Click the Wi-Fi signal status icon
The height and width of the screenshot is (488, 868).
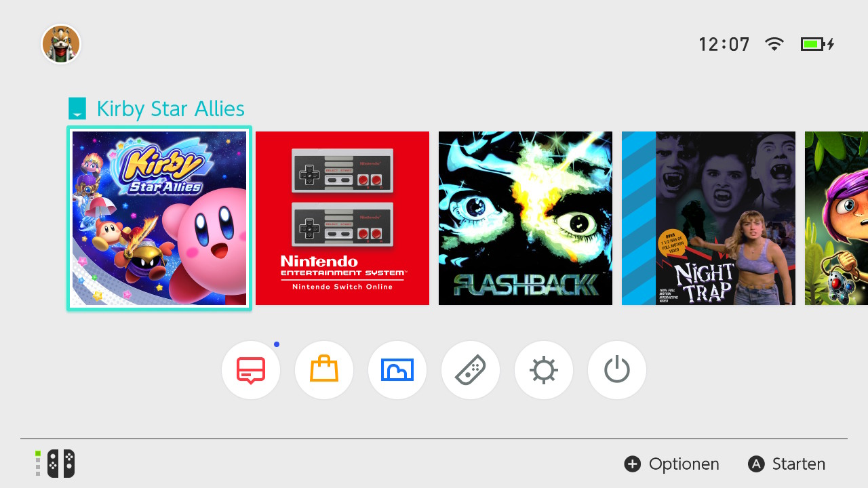774,45
